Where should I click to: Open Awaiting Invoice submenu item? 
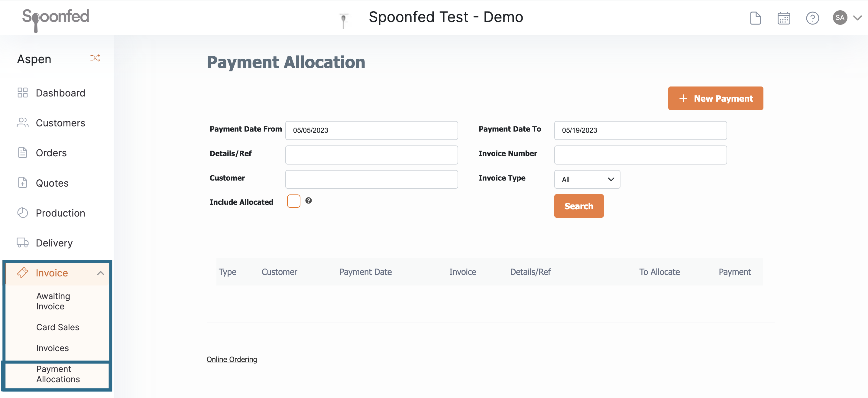click(53, 301)
